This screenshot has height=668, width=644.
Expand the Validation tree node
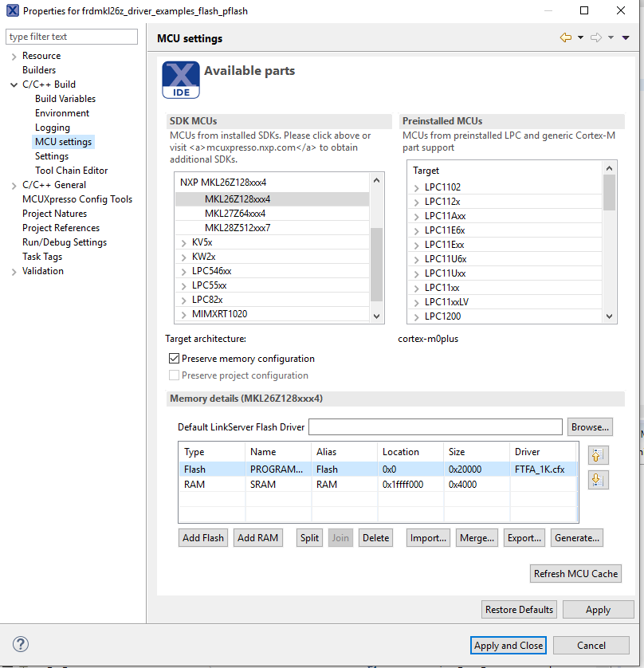click(14, 271)
